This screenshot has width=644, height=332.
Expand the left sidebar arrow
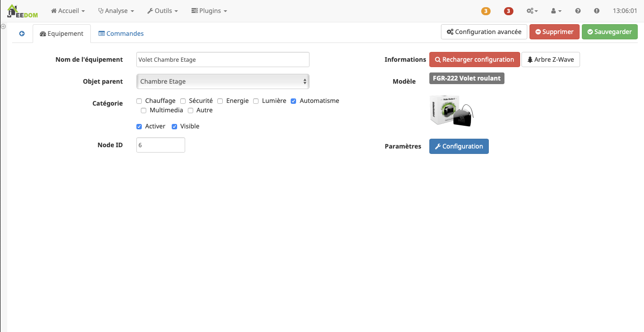pos(3,27)
